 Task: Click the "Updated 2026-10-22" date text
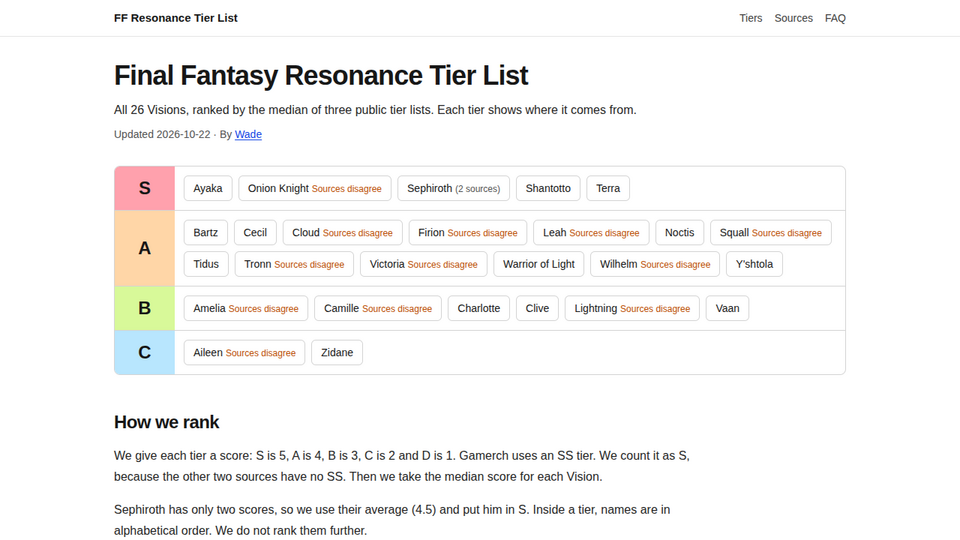(x=162, y=134)
